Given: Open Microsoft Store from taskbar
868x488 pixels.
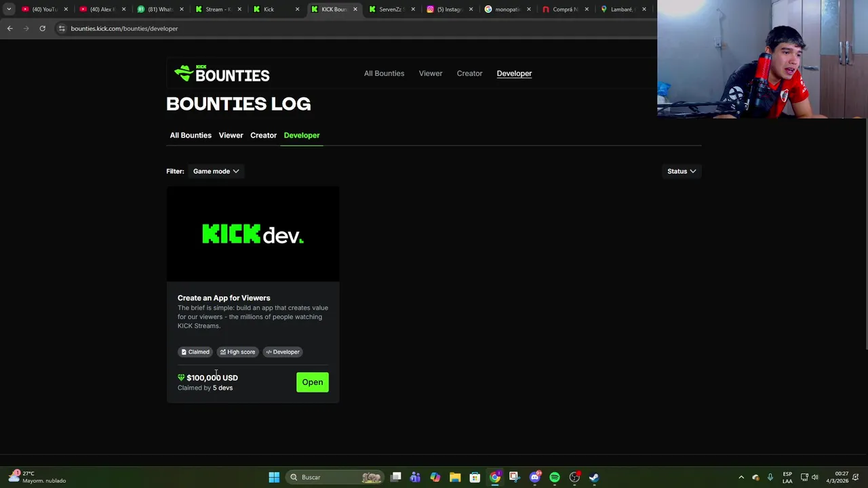Looking at the screenshot, I should (475, 477).
